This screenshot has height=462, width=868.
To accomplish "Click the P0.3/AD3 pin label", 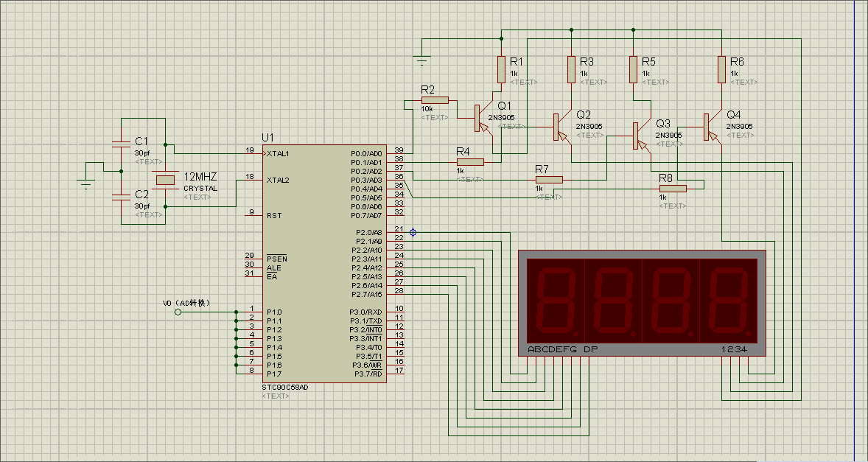I will tap(366, 180).
